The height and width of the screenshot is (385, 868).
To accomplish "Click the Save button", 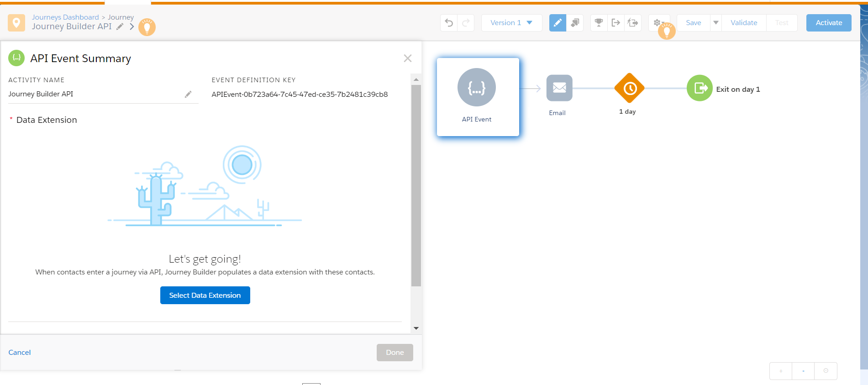I will (693, 23).
